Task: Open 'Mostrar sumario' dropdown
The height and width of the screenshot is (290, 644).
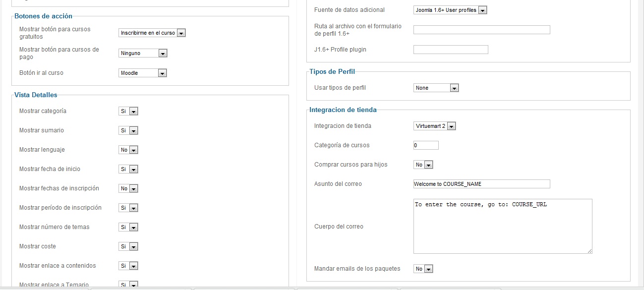Action: (128, 131)
